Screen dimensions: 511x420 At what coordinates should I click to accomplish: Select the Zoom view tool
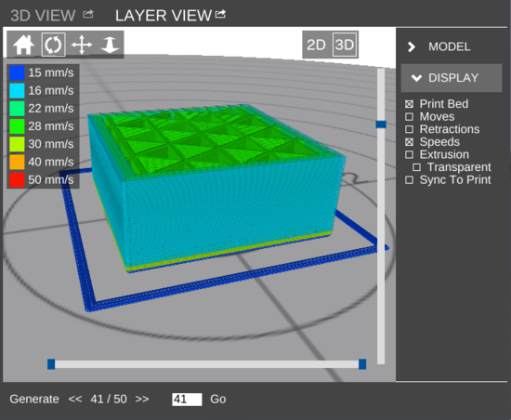[110, 45]
